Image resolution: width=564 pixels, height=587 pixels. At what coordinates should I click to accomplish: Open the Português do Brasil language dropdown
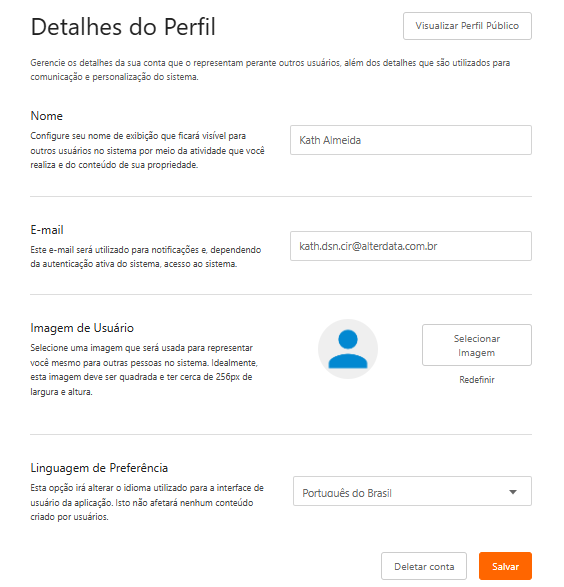412,491
